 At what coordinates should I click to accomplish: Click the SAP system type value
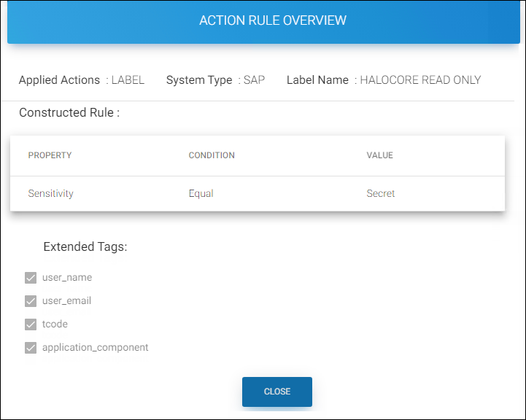point(254,80)
